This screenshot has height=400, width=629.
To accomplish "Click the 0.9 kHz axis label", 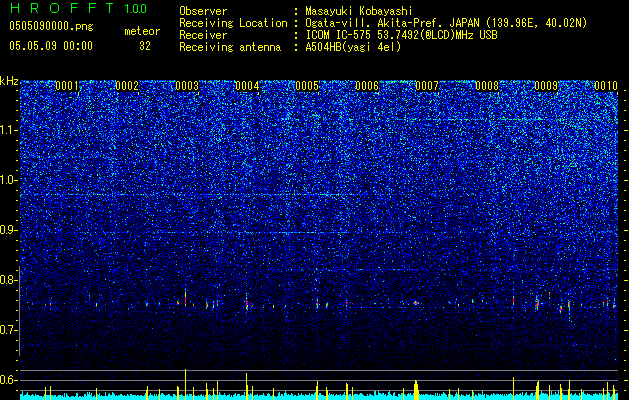I will tap(9, 230).
